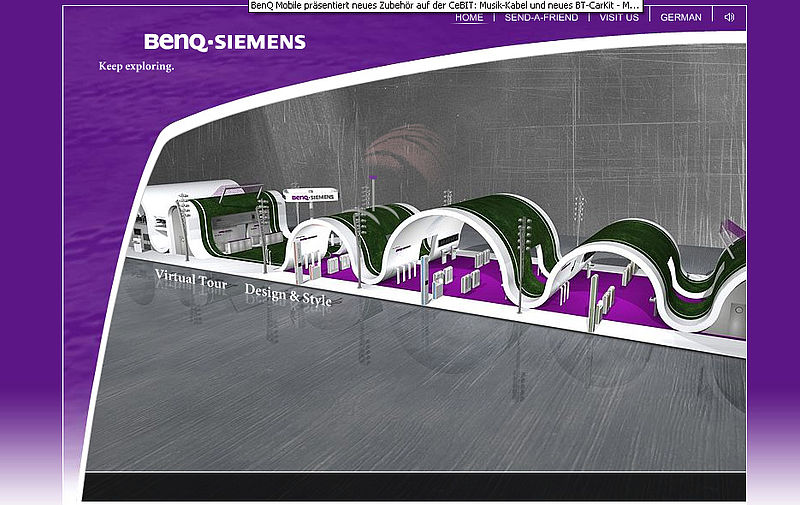Click the leftmost white booth entrance

tap(160, 215)
